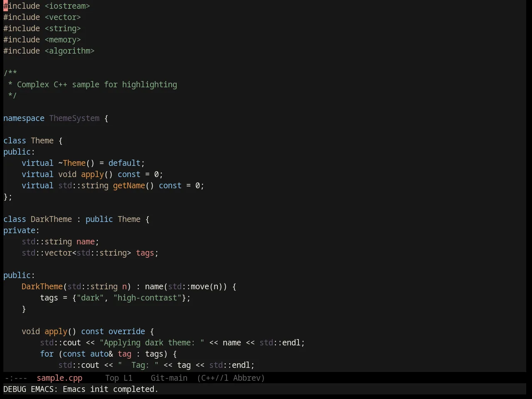Viewport: 532px width, 399px height.
Task: Click the sample.cpp buffer name in mode line
Action: coord(59,378)
